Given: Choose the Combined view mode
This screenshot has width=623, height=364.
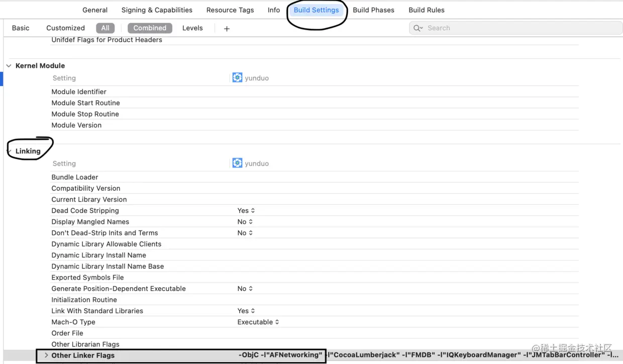Looking at the screenshot, I should coord(150,28).
